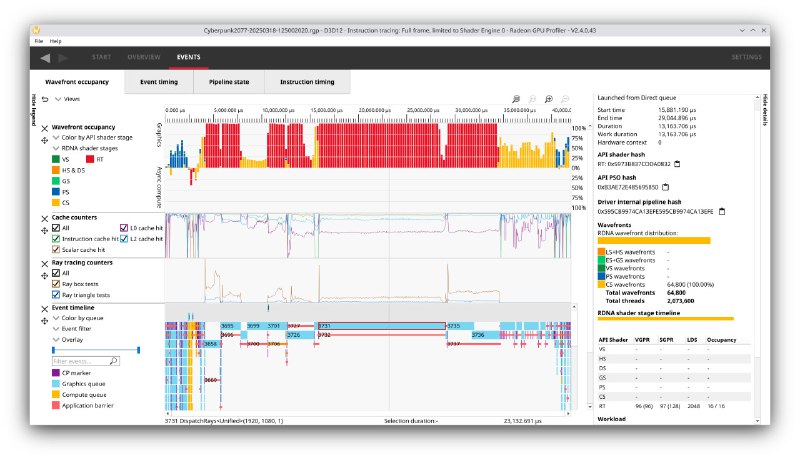Expand the Views dropdown
This screenshot has width=800, height=460.
pyautogui.click(x=67, y=99)
